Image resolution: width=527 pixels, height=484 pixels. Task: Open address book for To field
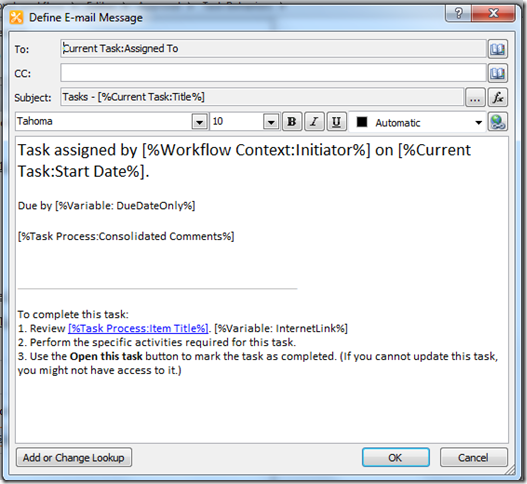tap(498, 49)
